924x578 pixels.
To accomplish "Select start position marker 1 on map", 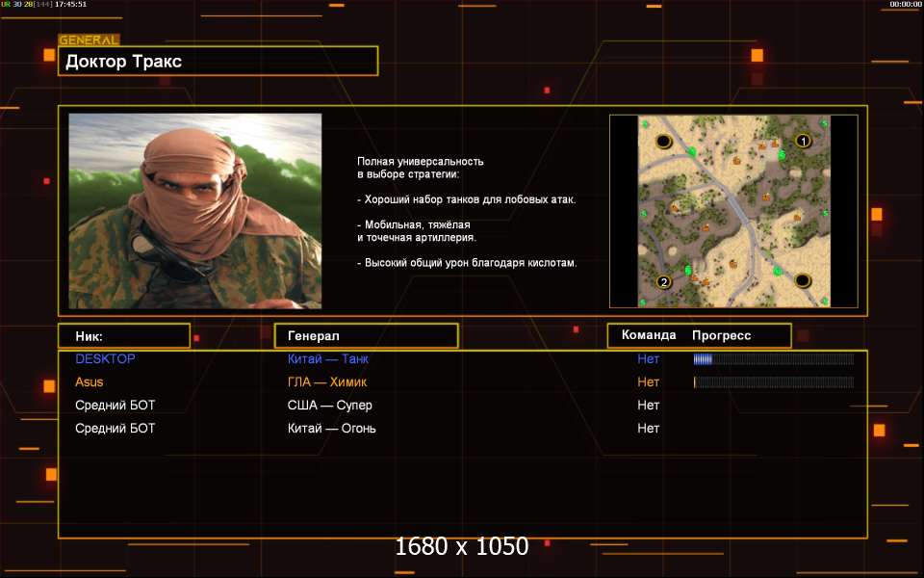I will pos(803,141).
